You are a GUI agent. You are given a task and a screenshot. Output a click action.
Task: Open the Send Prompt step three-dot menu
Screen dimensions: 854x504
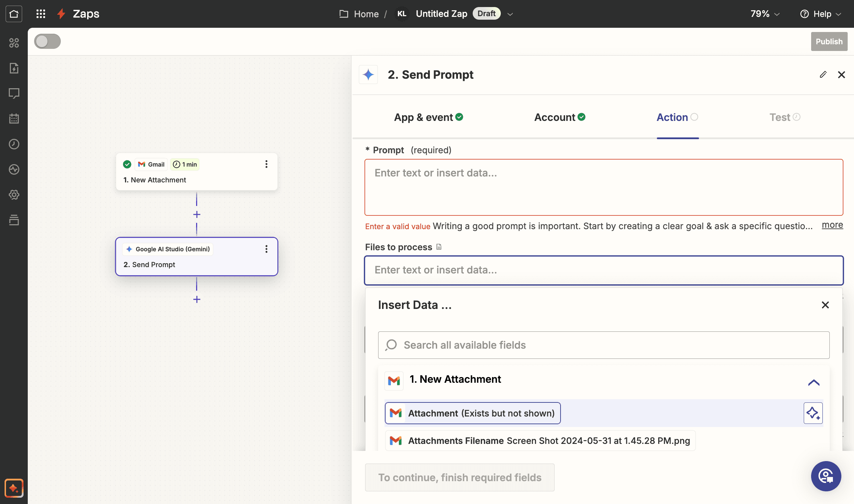[266, 249]
